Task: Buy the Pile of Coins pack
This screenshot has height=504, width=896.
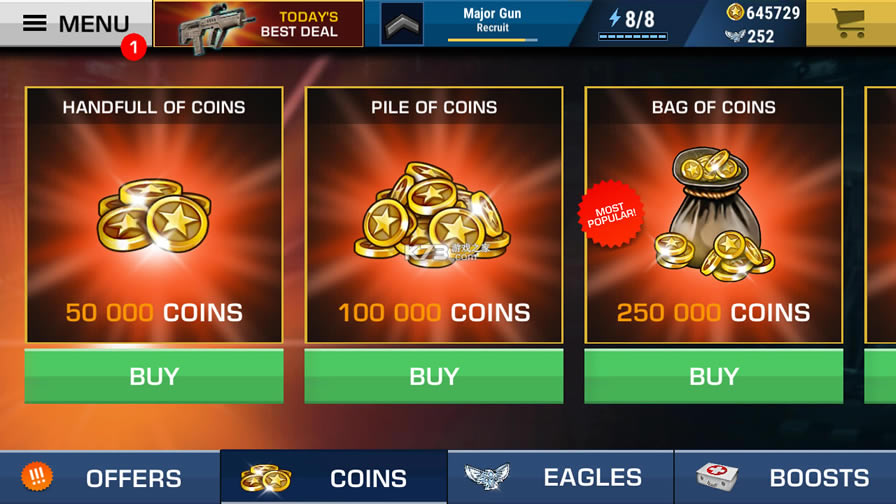Action: click(434, 376)
